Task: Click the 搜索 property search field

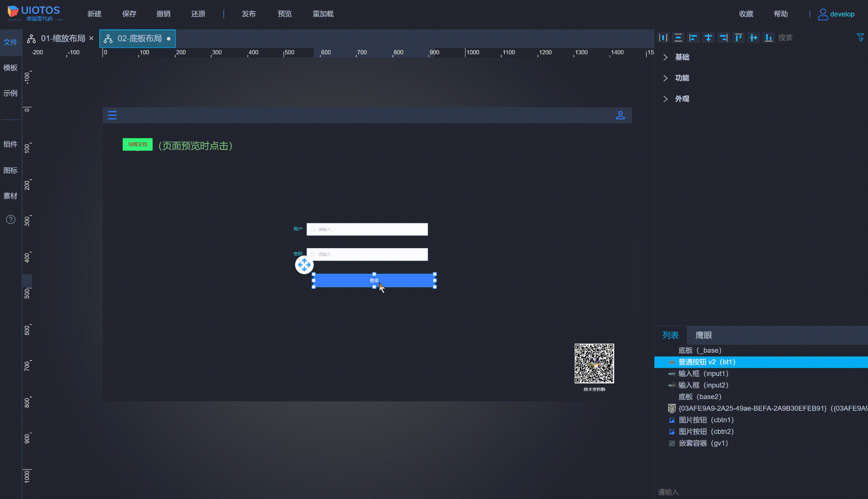Action: 814,37
